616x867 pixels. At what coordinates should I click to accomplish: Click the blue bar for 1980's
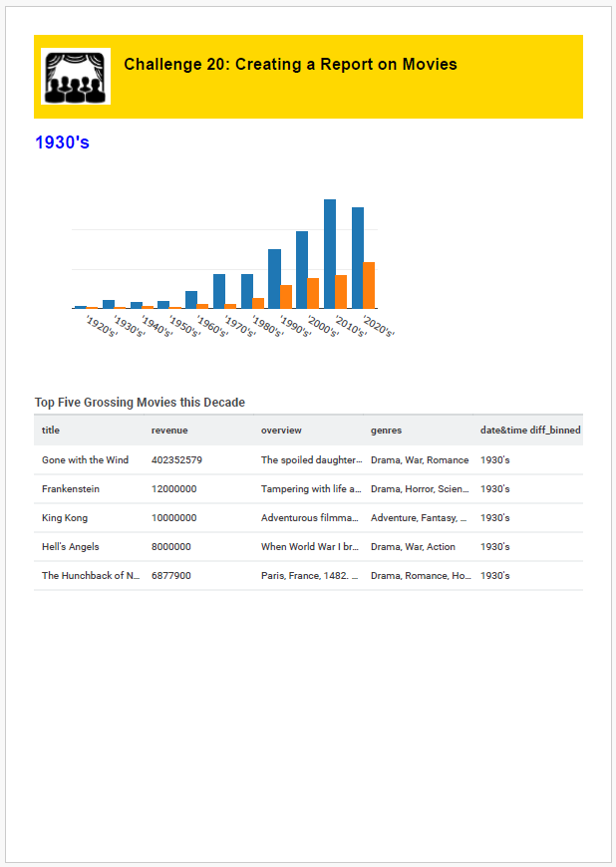(246, 291)
